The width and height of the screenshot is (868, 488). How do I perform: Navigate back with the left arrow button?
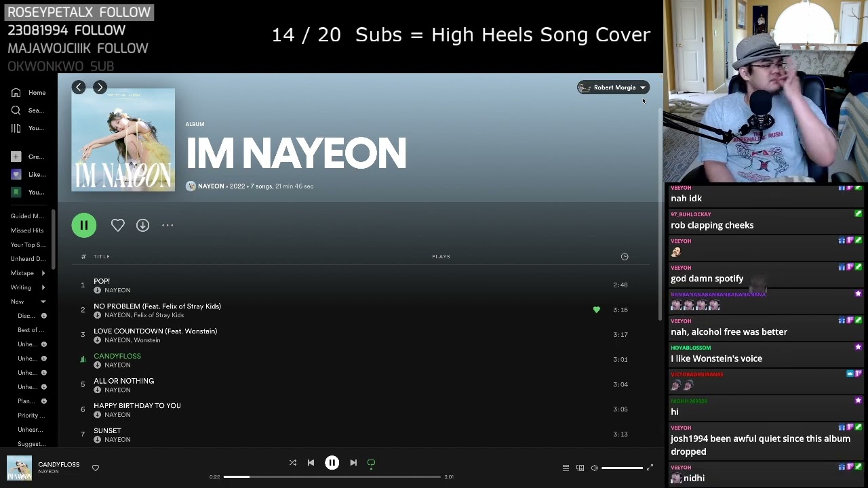tap(79, 87)
